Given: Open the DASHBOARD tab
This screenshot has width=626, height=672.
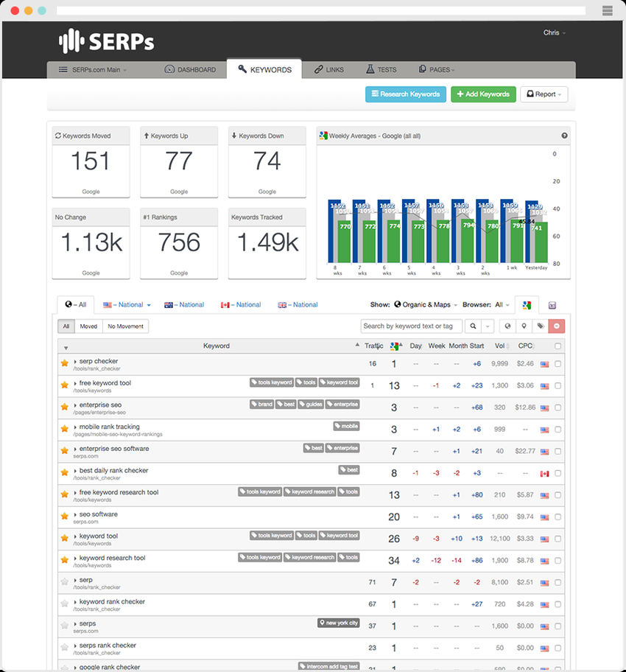Looking at the screenshot, I should pos(191,70).
